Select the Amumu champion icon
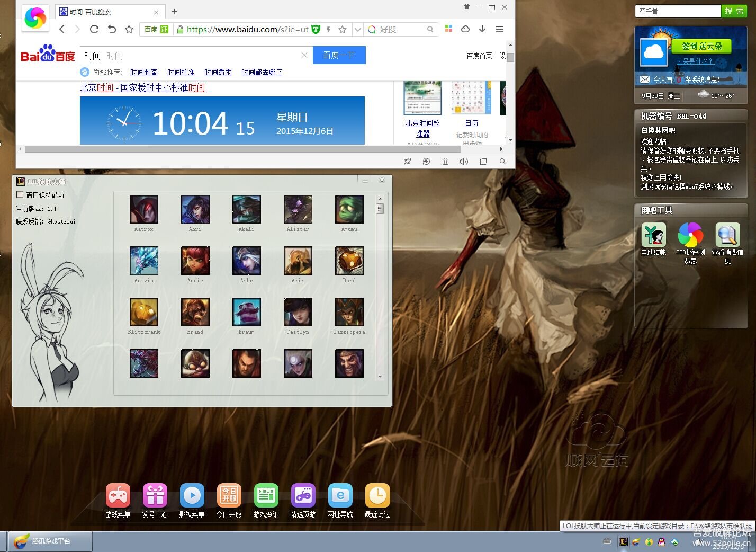This screenshot has width=756, height=552. 349,209
